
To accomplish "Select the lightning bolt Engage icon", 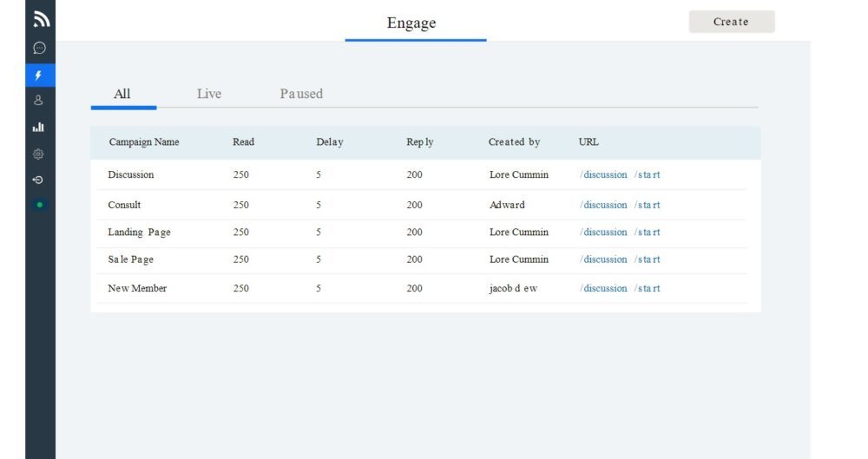I will click(40, 75).
